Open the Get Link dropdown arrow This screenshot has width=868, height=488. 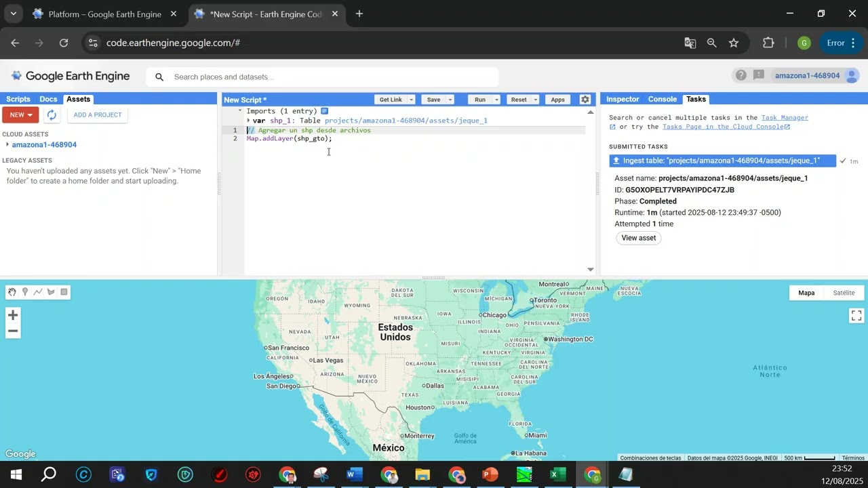(411, 100)
